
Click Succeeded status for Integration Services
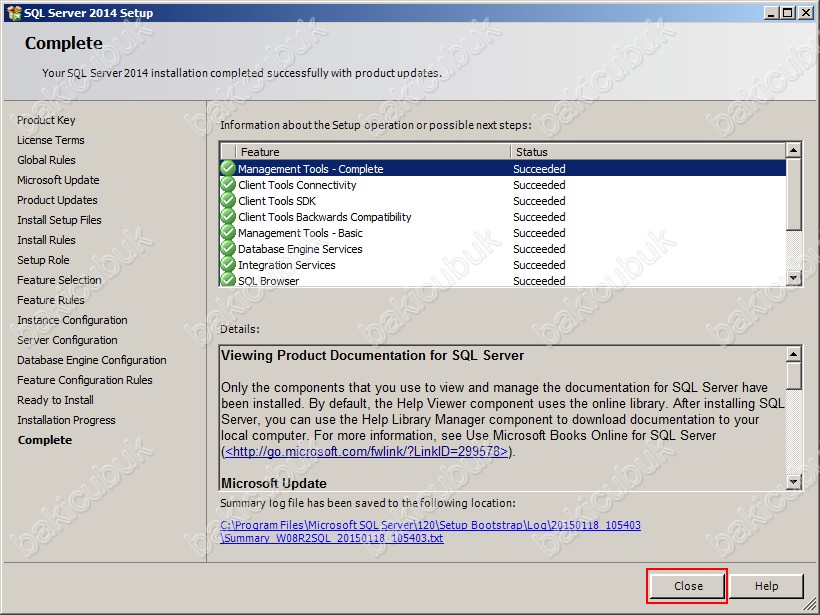(539, 265)
